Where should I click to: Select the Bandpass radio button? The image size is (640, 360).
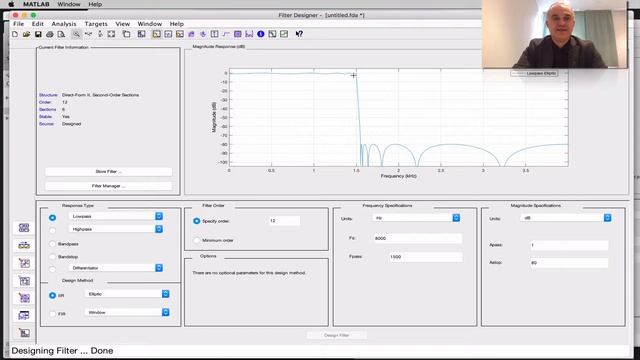click(x=52, y=244)
